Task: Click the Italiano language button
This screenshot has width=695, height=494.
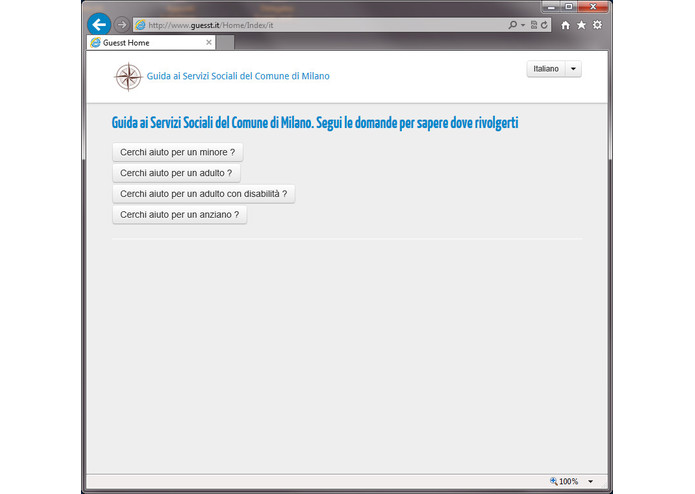Action: [546, 69]
